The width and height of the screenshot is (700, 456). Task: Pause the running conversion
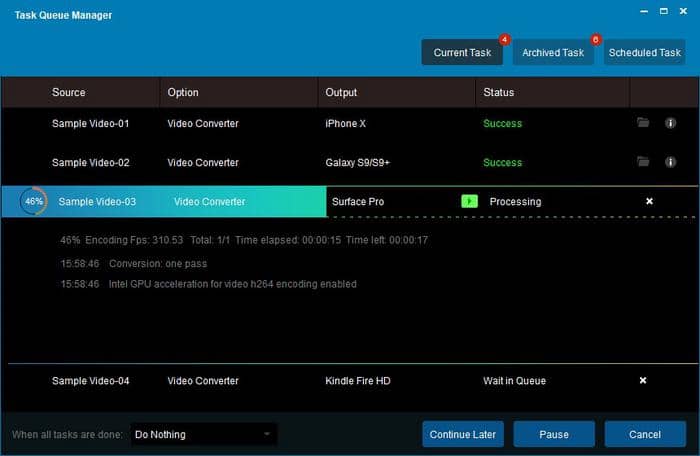554,434
